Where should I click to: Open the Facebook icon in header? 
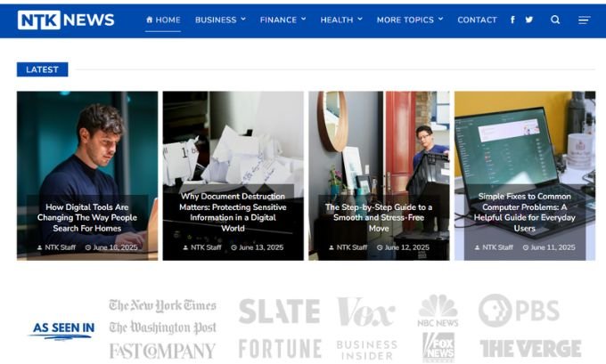pos(512,20)
